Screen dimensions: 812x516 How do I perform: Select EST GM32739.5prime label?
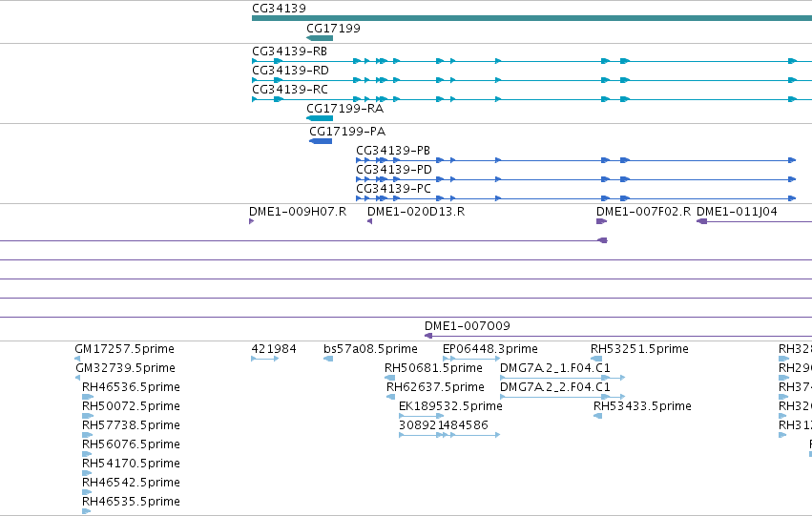point(125,368)
